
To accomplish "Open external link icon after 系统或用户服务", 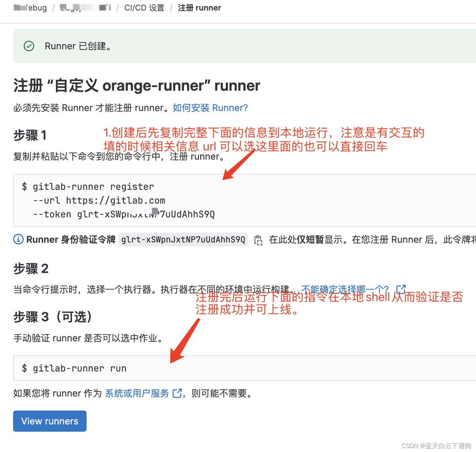I will (177, 393).
